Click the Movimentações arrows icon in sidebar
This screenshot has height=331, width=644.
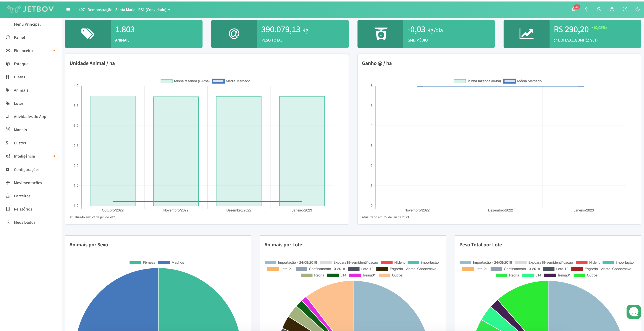[8, 183]
